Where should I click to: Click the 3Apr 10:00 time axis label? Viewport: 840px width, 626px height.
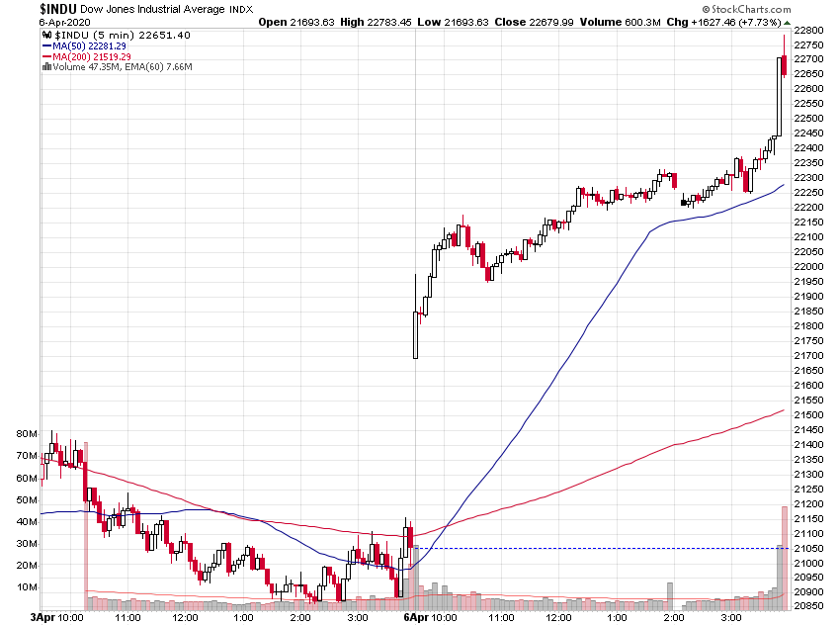56,617
